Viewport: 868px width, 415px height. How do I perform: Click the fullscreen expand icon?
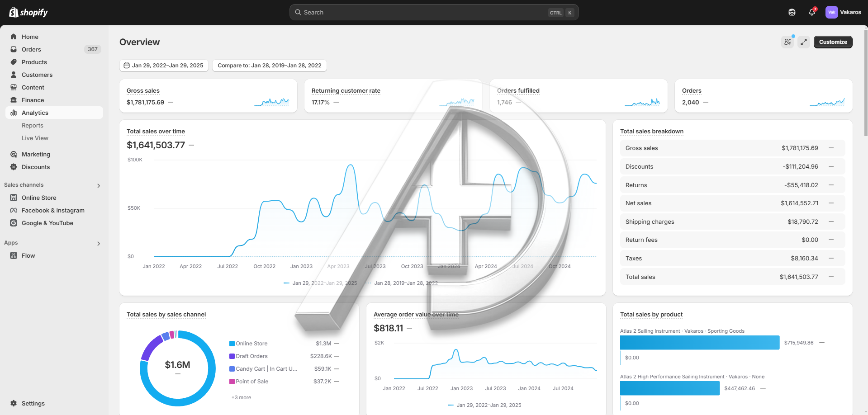pos(804,42)
